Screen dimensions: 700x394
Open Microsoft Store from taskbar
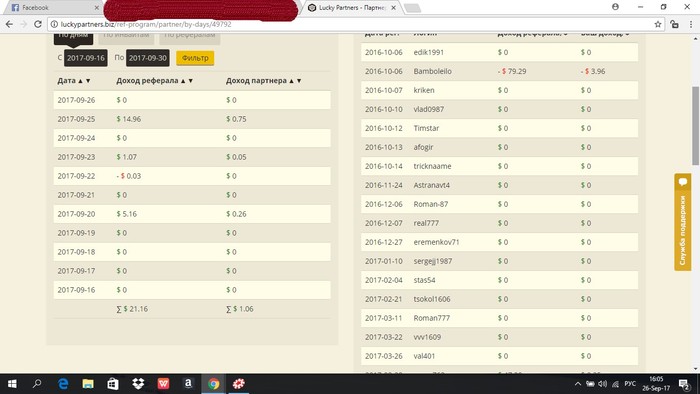point(113,384)
